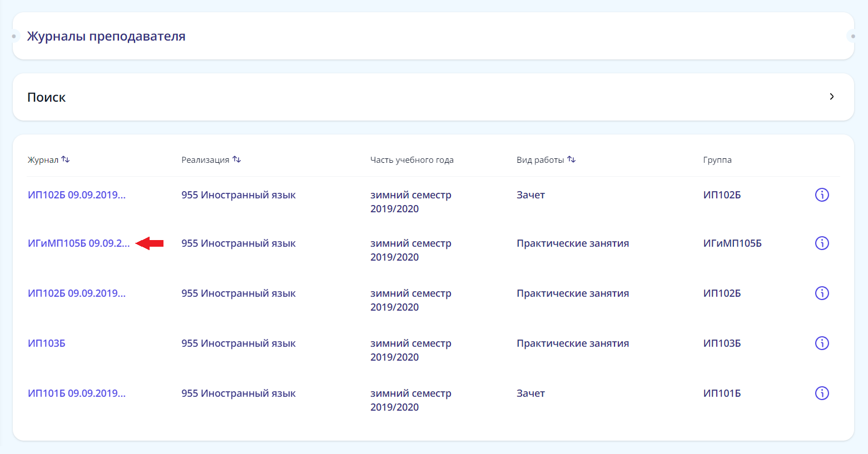Open info icon for ИП102Б Зачет row
868x454 pixels.
click(x=821, y=195)
